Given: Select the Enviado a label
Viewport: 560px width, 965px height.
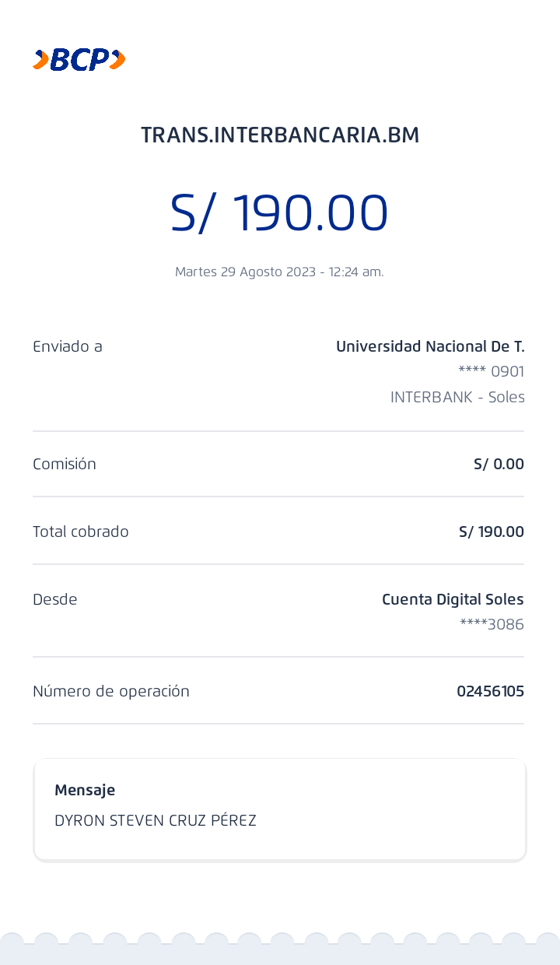Looking at the screenshot, I should (68, 346).
